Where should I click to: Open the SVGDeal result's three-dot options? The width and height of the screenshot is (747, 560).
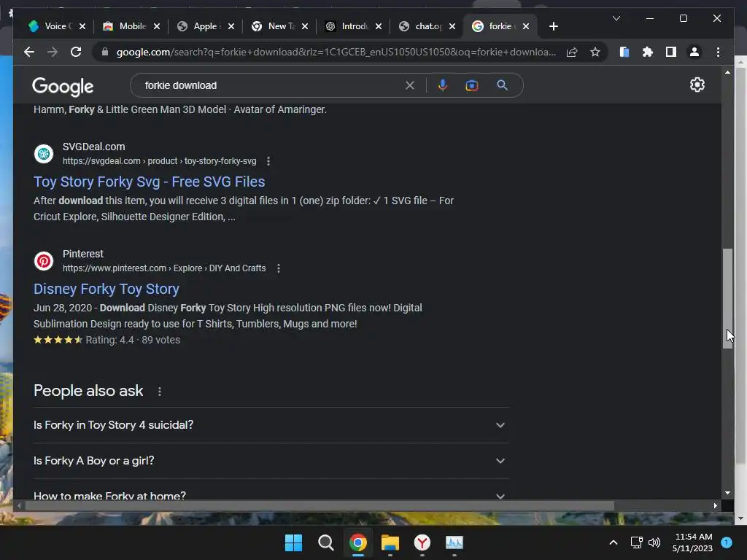pyautogui.click(x=268, y=161)
